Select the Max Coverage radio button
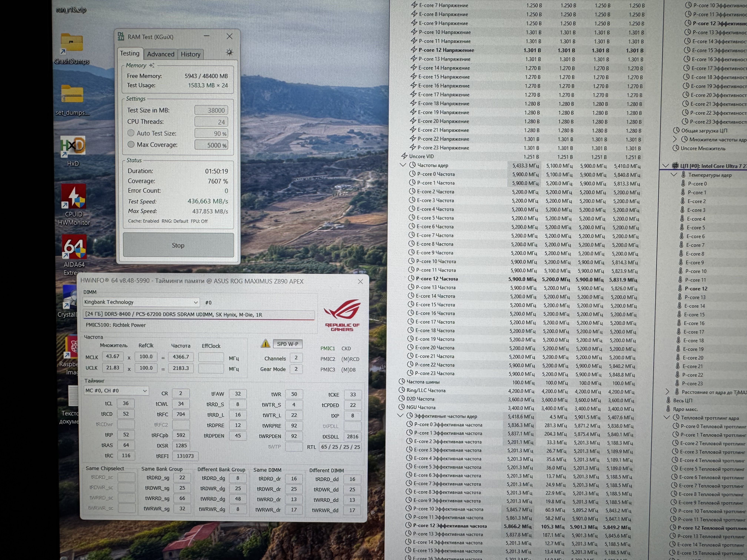The height and width of the screenshot is (560, 747). (131, 144)
